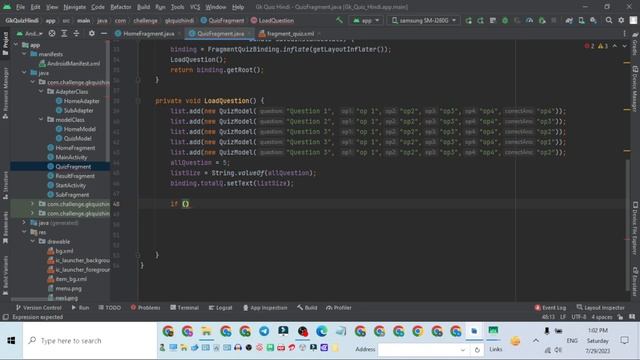Open Device Manager icon in toolbar
This screenshot has height=360, width=640.
[581, 20]
